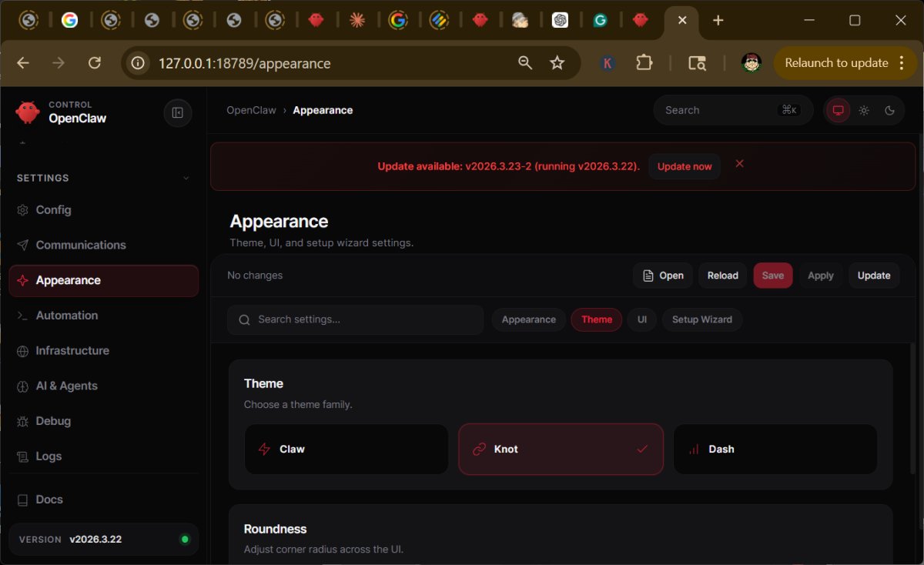Close the active browser tab
The height and width of the screenshot is (565, 924).
point(682,21)
